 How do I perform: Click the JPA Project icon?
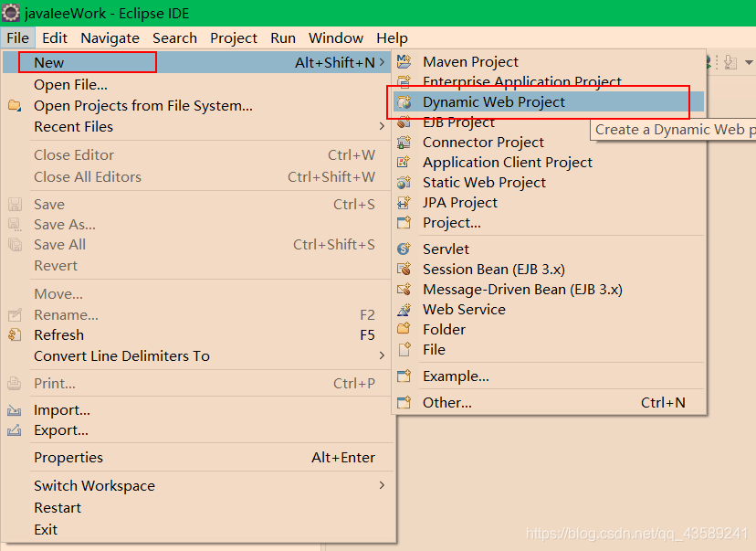(404, 203)
